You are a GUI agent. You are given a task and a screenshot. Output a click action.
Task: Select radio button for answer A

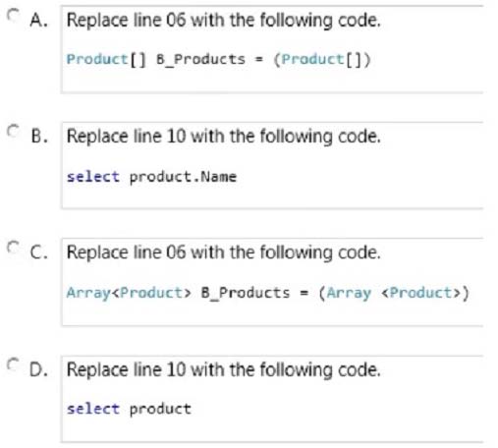click(13, 15)
